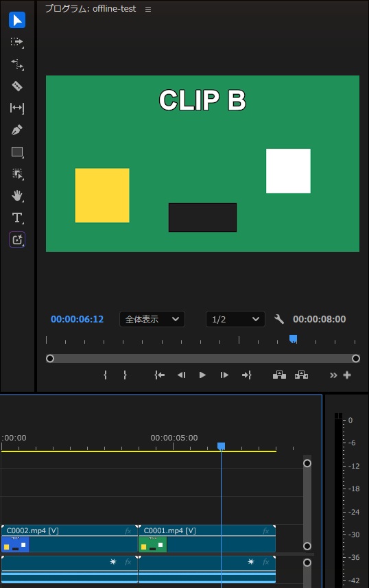The width and height of the screenshot is (369, 588).
Task: Open the Program monitor panel menu
Action: click(148, 9)
